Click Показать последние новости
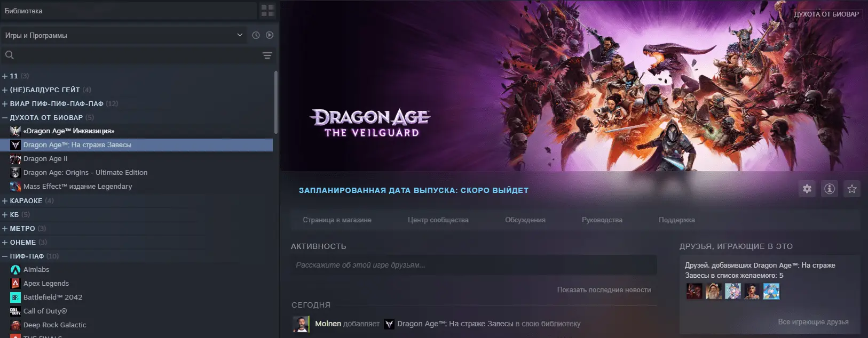 (x=604, y=290)
